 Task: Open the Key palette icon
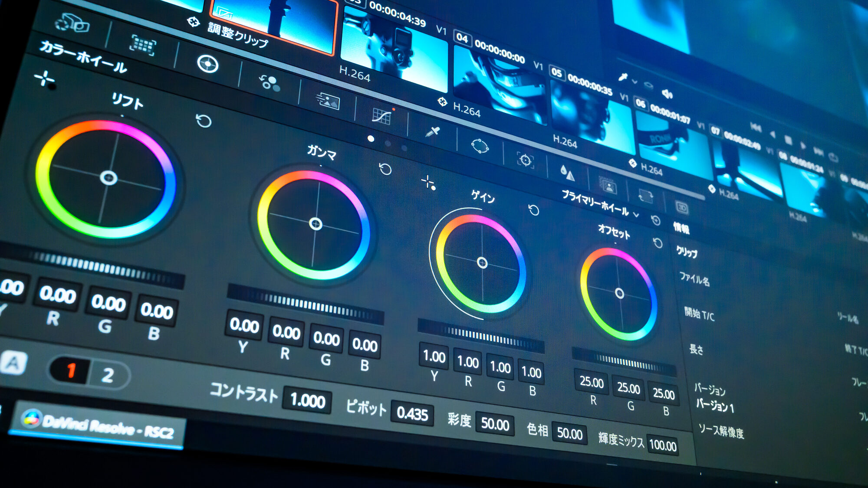pos(608,186)
